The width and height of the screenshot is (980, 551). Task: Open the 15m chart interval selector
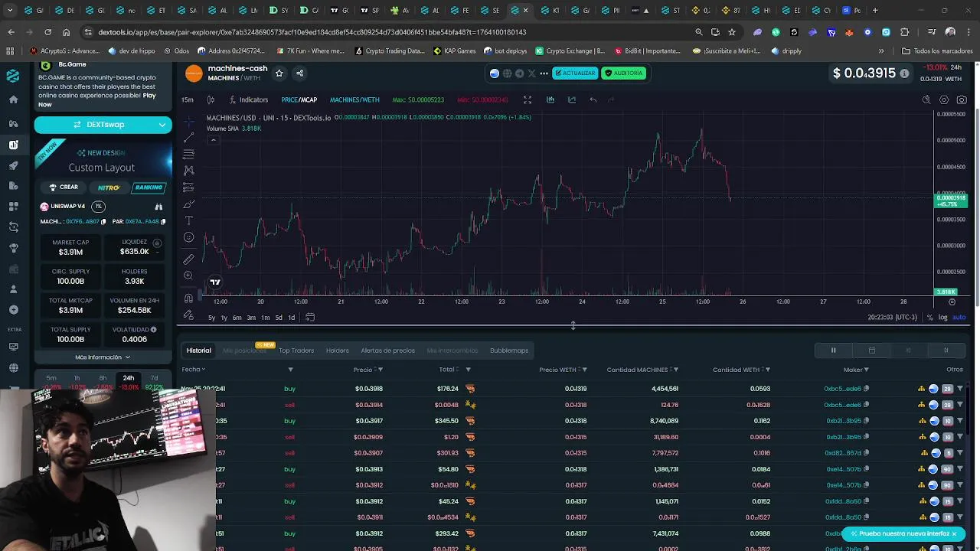188,99
